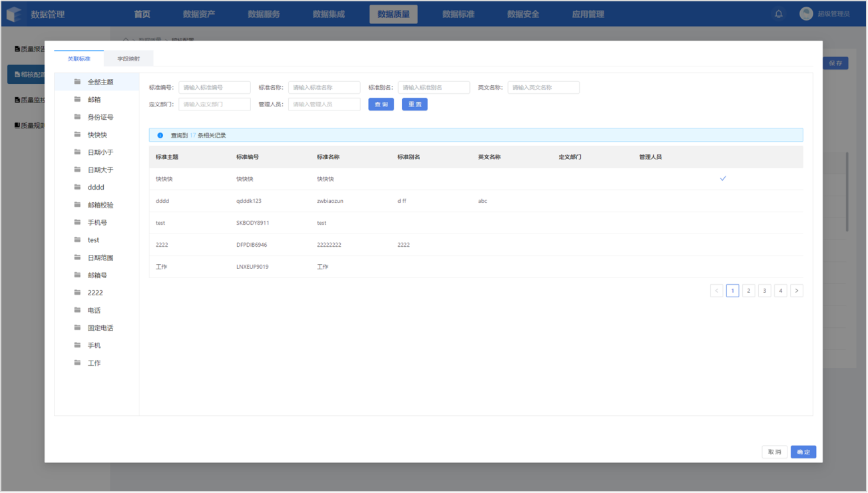Open 首页 in top navigation
This screenshot has width=868, height=493.
[x=142, y=14]
